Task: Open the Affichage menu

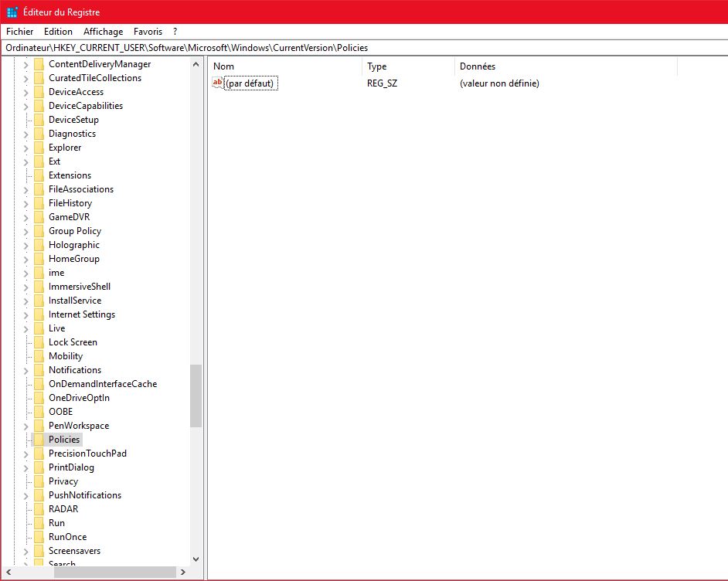Action: click(103, 32)
